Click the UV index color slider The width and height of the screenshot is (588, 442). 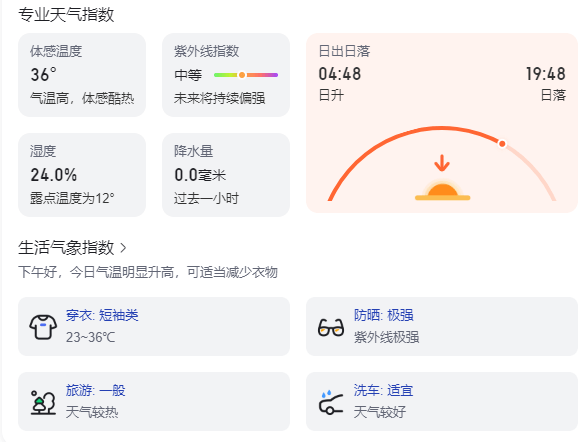pyautogui.click(x=246, y=75)
